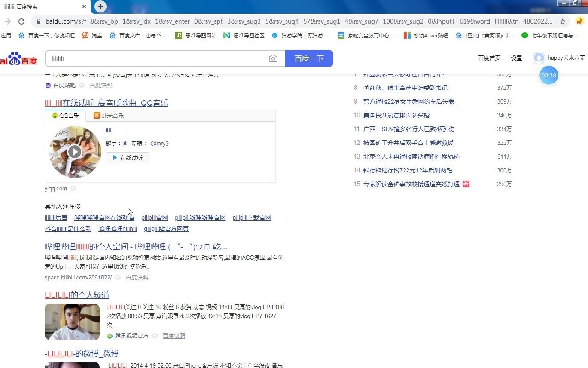Open the 水浪4ever贴吧 bookmark

click(426, 35)
